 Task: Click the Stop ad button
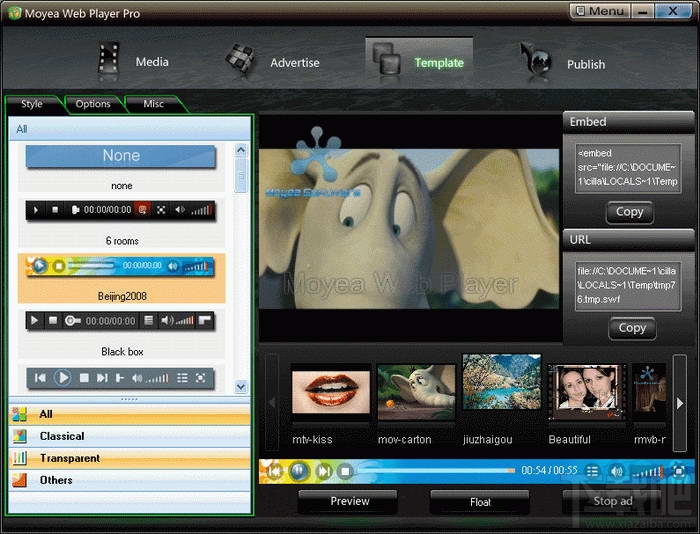coord(612,501)
